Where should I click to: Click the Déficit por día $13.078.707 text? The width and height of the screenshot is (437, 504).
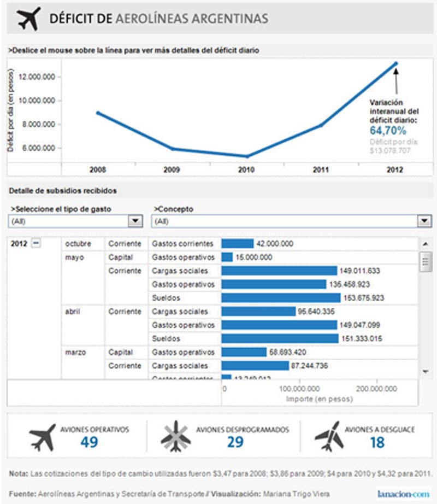tap(394, 146)
